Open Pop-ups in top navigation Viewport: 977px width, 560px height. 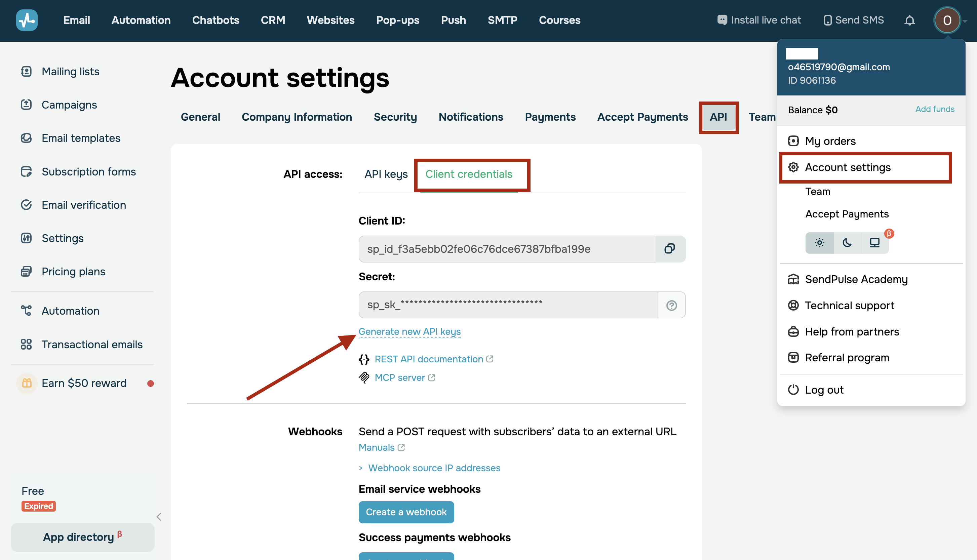tap(398, 20)
